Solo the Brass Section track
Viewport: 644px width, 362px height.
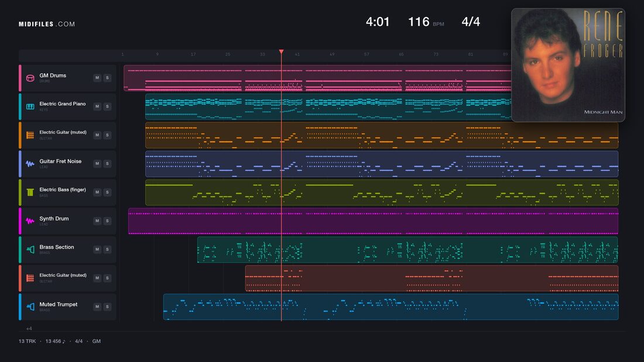click(x=107, y=249)
